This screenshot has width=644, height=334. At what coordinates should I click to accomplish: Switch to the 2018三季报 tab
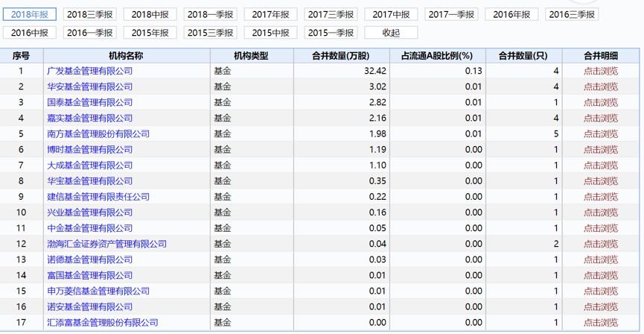(x=89, y=14)
